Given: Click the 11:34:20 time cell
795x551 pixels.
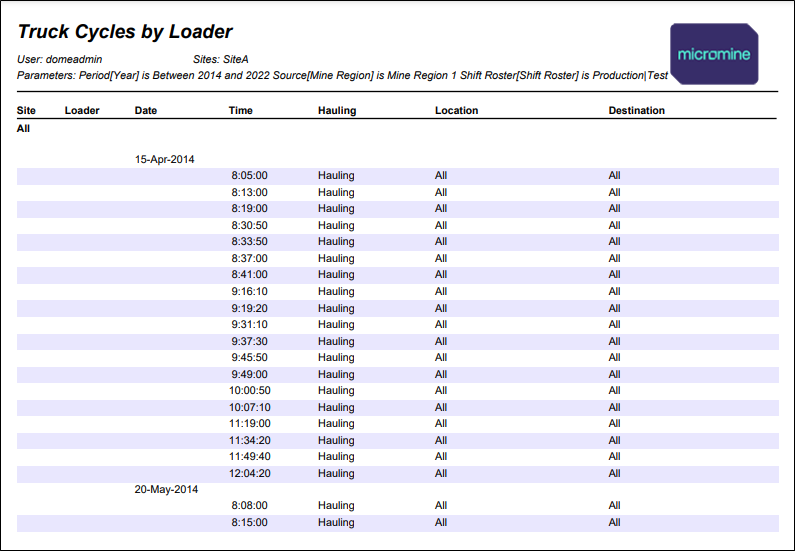Looking at the screenshot, I should coord(249,440).
